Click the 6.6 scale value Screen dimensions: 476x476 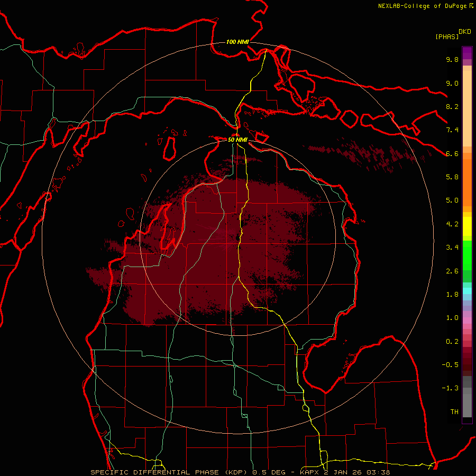click(452, 153)
